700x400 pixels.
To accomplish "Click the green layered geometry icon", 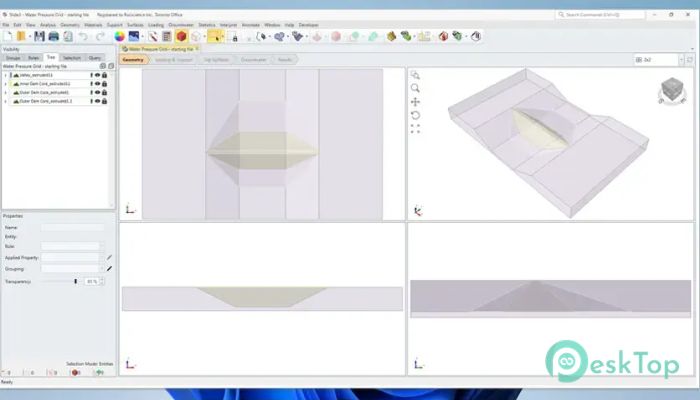I will point(405,36).
